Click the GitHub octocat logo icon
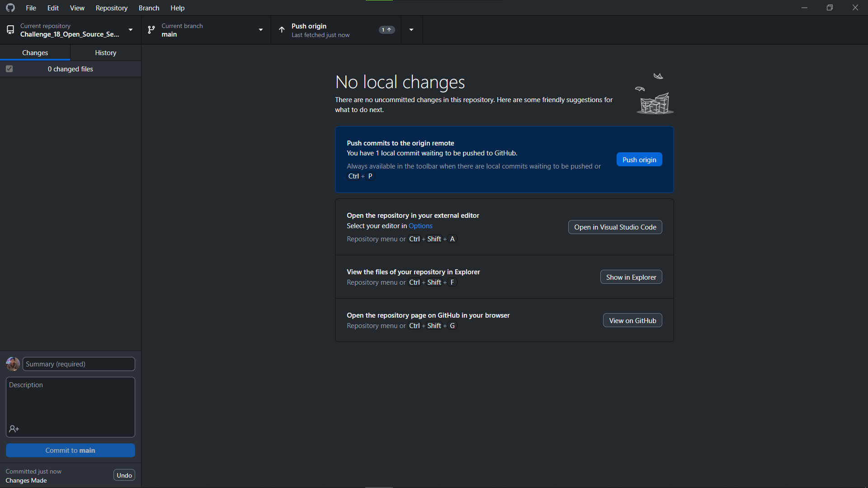This screenshot has height=488, width=868. [x=10, y=8]
